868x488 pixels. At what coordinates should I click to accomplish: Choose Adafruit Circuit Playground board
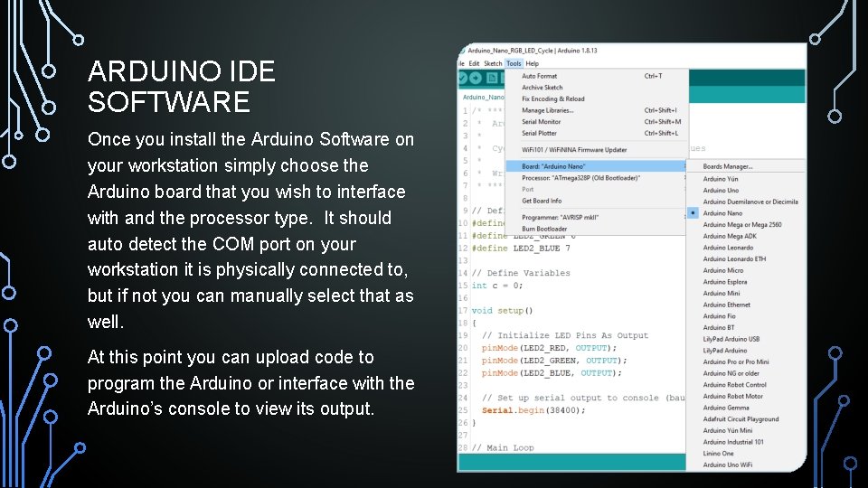click(746, 419)
